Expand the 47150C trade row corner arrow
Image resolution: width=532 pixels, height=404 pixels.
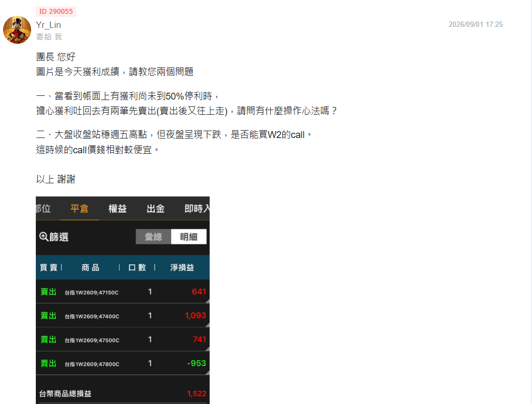207,301
